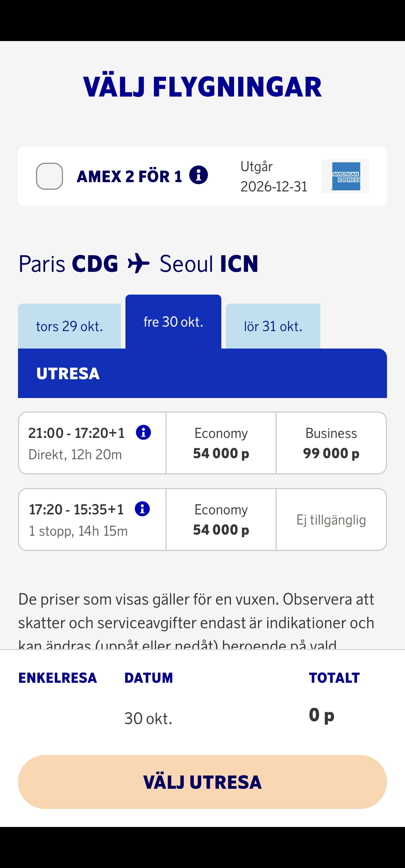This screenshot has height=868, width=405.
Task: Open the AMEX 2 FÖR 1 info icon
Action: coord(198,175)
